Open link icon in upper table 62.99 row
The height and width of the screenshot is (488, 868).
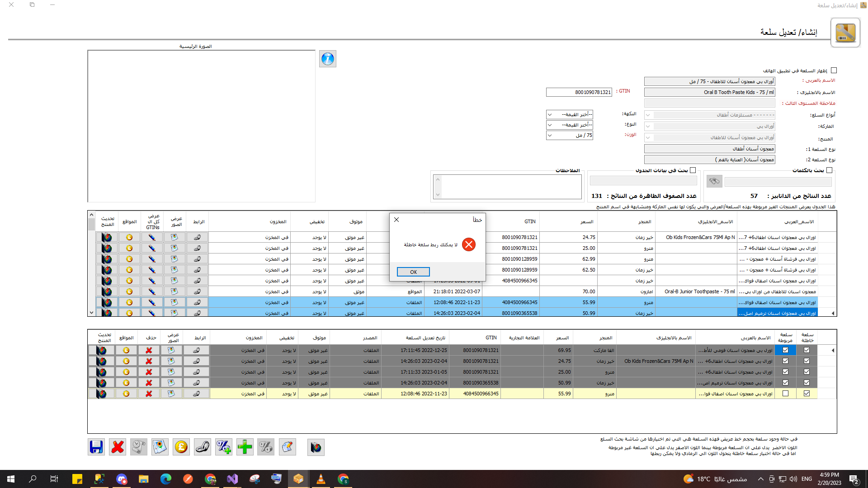pos(197,259)
